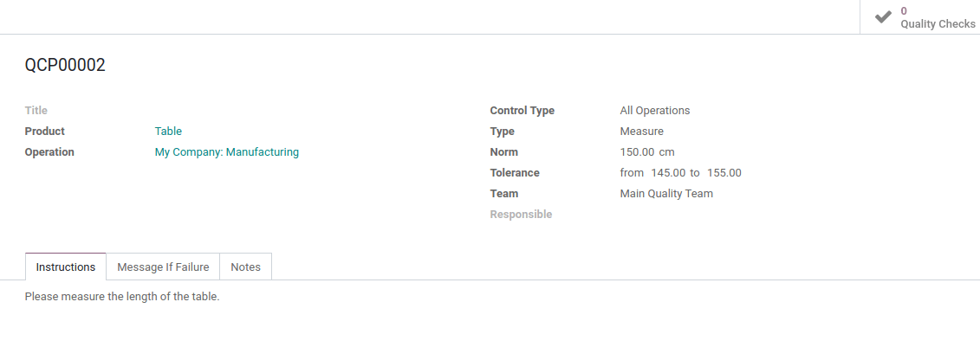Image resolution: width=980 pixels, height=347 pixels.
Task: Click the tolerance maximum 155.00 value
Action: click(x=724, y=173)
